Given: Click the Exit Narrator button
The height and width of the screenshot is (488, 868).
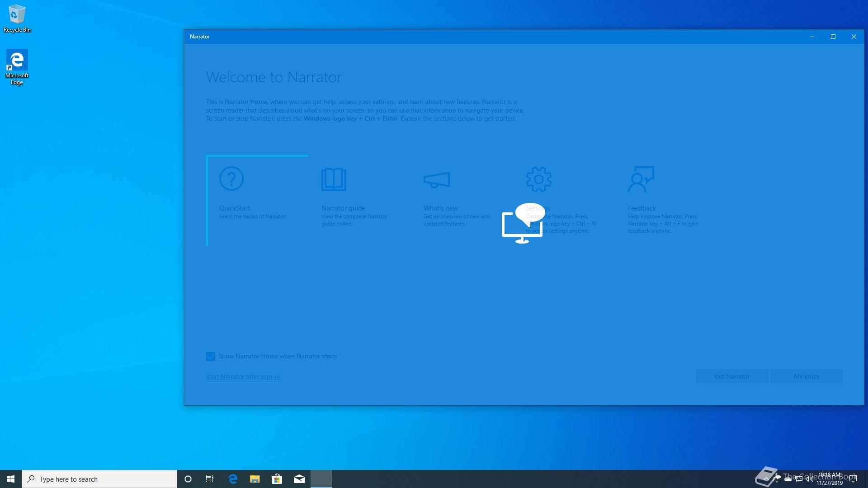Looking at the screenshot, I should 732,376.
